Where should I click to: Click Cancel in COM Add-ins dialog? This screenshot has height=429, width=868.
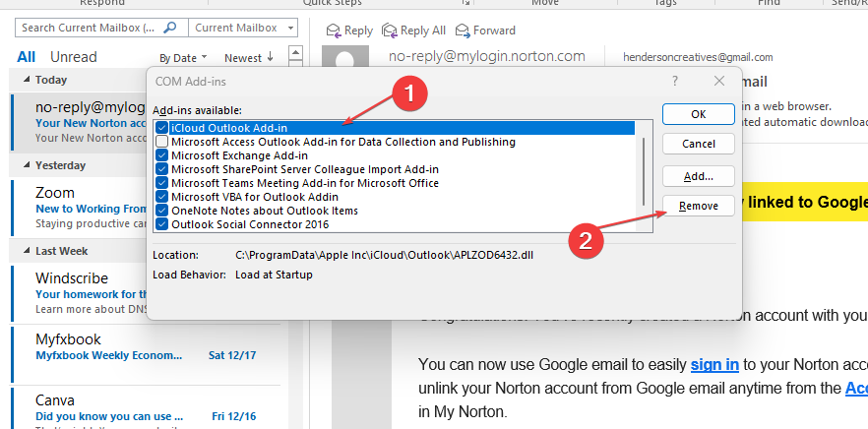pyautogui.click(x=698, y=144)
